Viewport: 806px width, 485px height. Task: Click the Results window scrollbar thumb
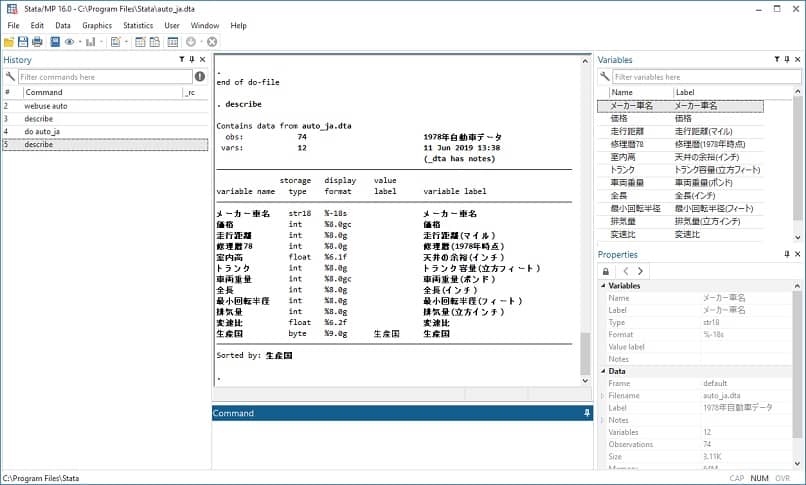pos(585,353)
